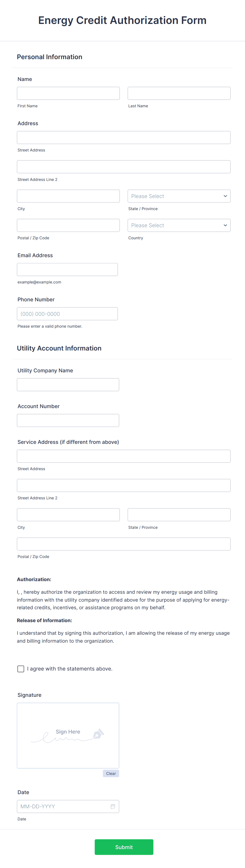Image resolution: width=245 pixels, height=868 pixels.
Task: Select the Utility Company Name input
Action: click(68, 384)
